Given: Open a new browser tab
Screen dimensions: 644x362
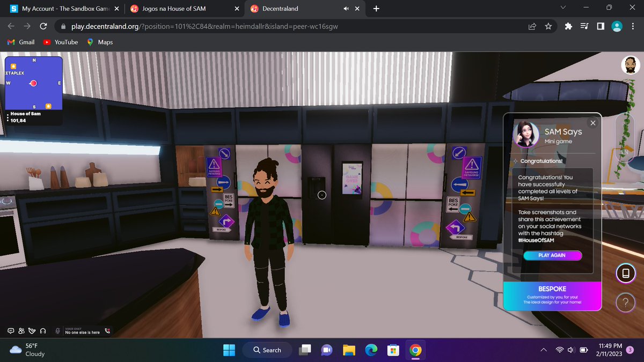Looking at the screenshot, I should click(376, 9).
